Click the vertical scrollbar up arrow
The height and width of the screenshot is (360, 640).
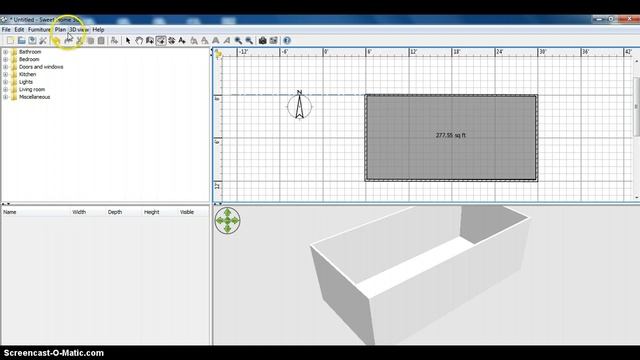(x=636, y=61)
